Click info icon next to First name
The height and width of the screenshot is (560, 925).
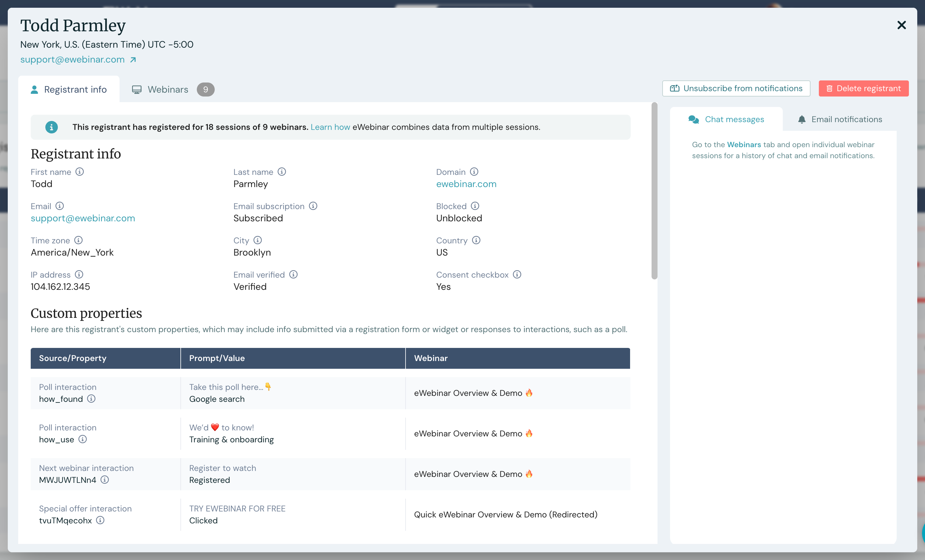tap(80, 172)
